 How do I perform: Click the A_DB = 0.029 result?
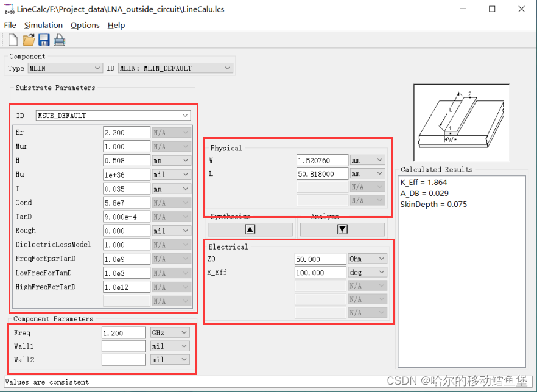pos(424,193)
